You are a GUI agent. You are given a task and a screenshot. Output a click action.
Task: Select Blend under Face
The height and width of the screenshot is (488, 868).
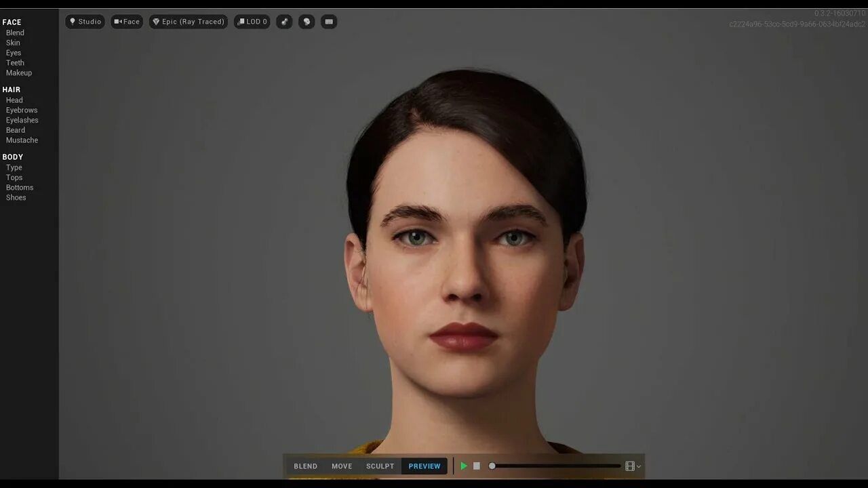pos(15,33)
